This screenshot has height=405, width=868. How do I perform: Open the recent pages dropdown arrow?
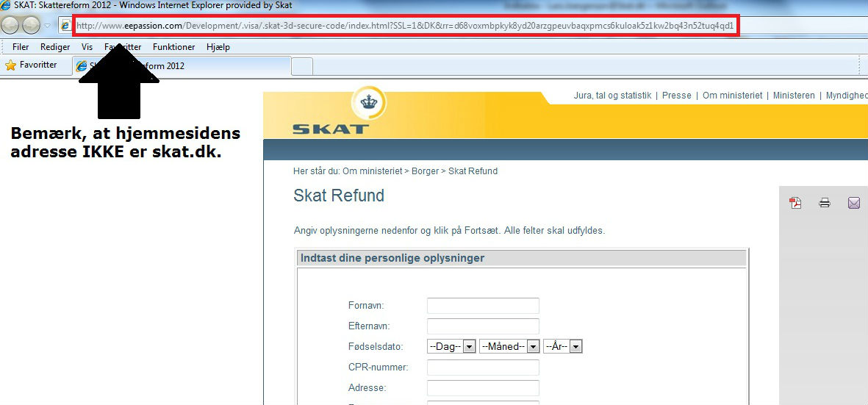(x=48, y=26)
